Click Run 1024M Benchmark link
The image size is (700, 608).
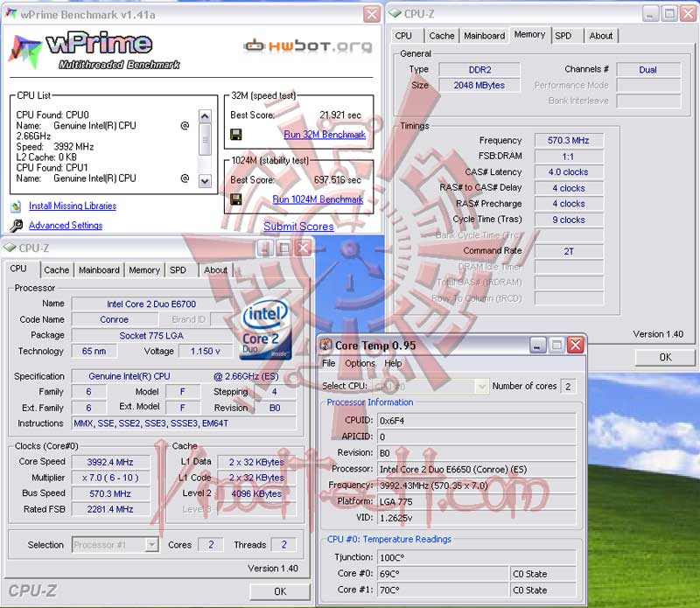[318, 199]
